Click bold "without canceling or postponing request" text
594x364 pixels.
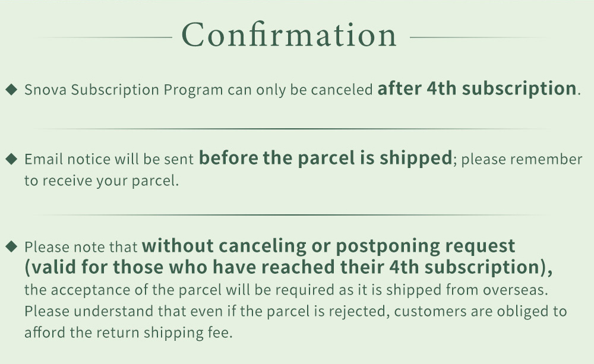(329, 245)
